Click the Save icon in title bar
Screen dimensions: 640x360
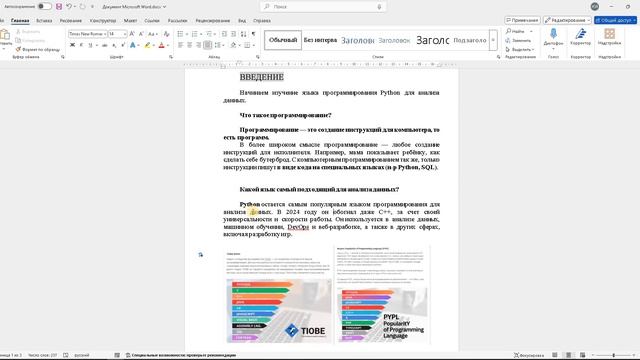pos(59,7)
